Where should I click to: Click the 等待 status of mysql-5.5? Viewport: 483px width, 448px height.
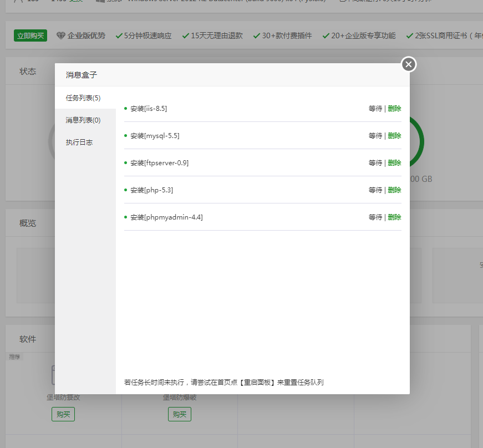click(x=375, y=135)
